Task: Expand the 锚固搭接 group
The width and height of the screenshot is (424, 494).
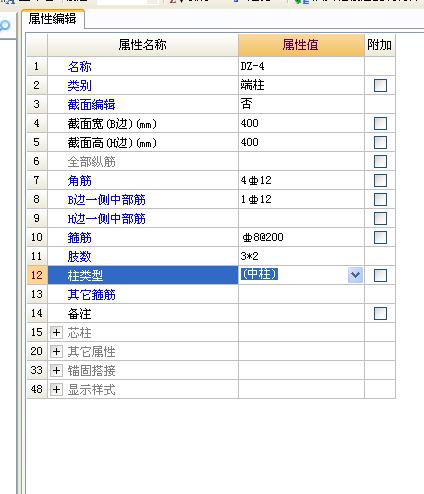Action: click(x=56, y=370)
